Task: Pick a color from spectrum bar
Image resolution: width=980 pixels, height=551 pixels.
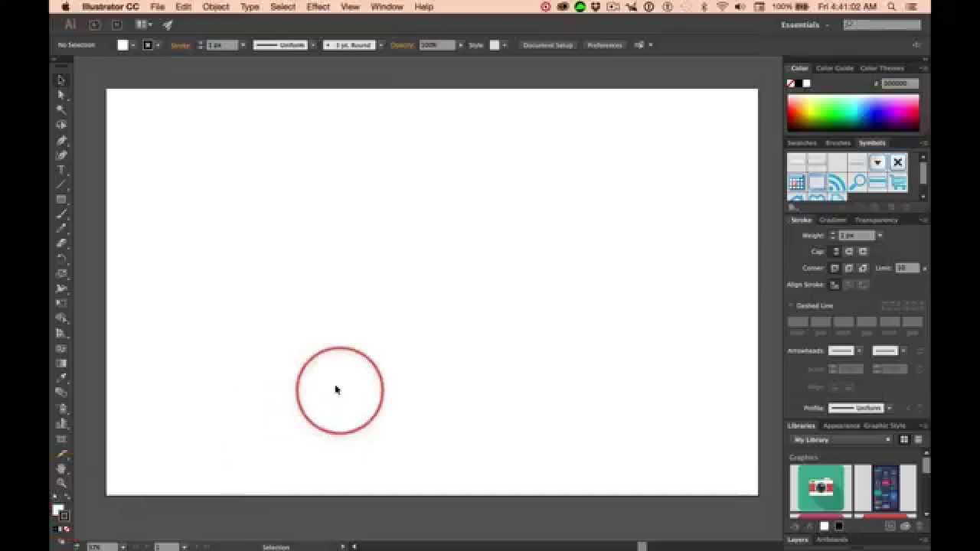Action: coord(853,113)
